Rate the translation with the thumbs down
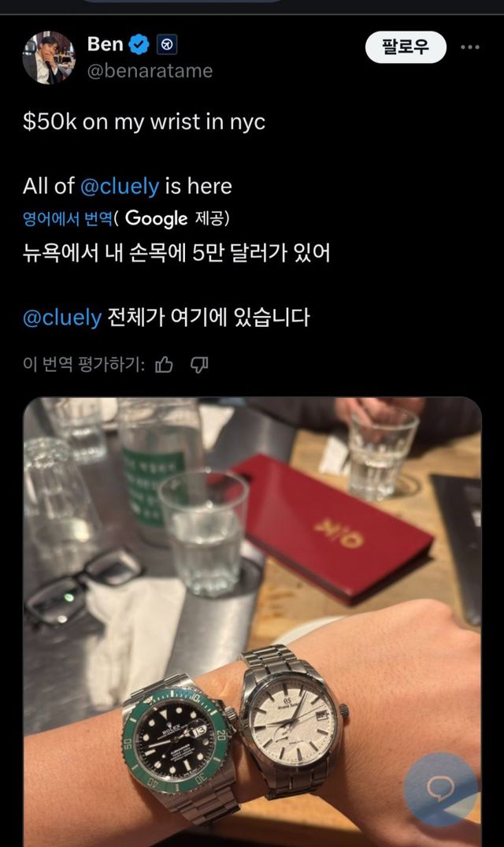 point(199,365)
